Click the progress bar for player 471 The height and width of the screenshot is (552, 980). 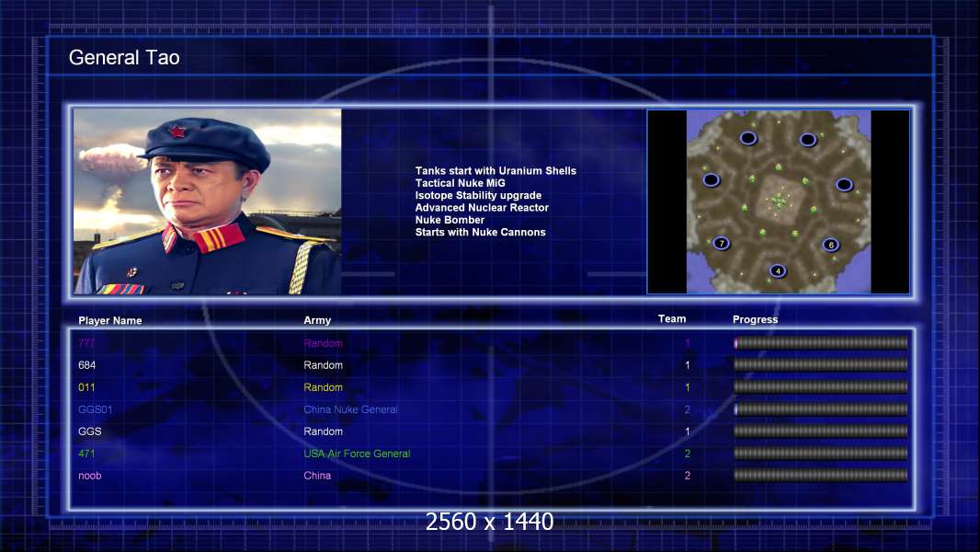821,454
